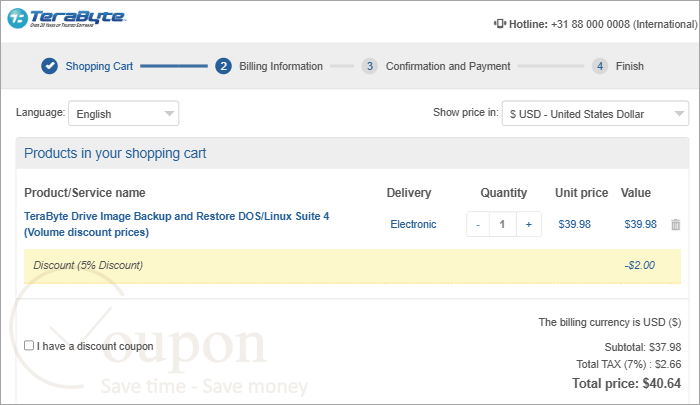Click the Shopping Cart checkmark step icon

click(x=50, y=66)
